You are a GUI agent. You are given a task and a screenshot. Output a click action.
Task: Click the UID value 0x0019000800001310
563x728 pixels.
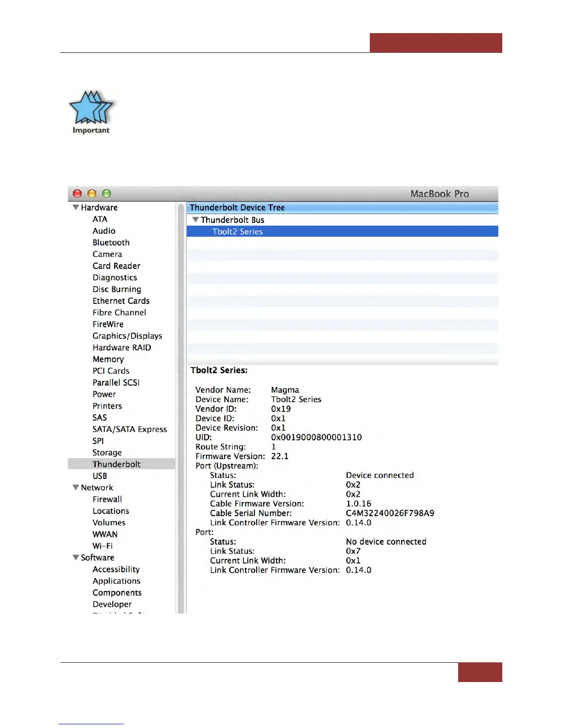pos(316,437)
